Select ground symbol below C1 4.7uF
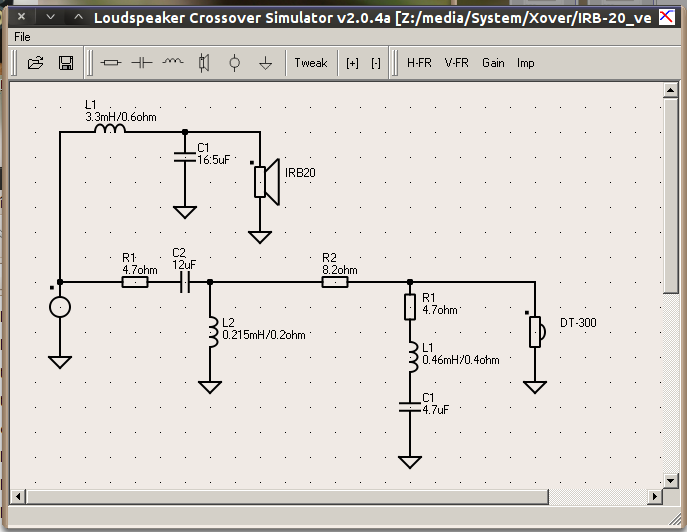The image size is (687, 532). pyautogui.click(x=410, y=462)
